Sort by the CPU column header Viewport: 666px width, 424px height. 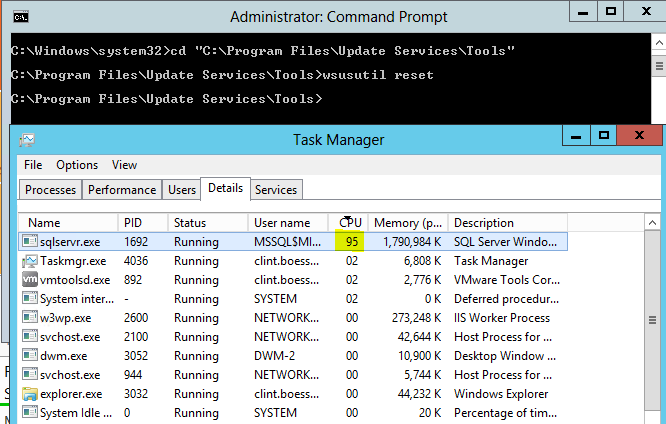(350, 223)
